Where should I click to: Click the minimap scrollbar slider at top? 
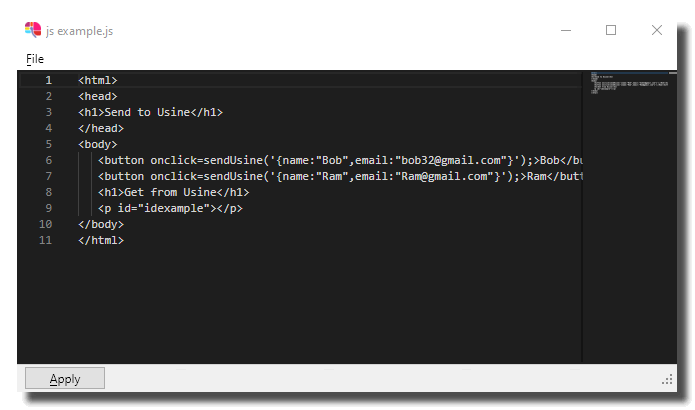tap(672, 73)
